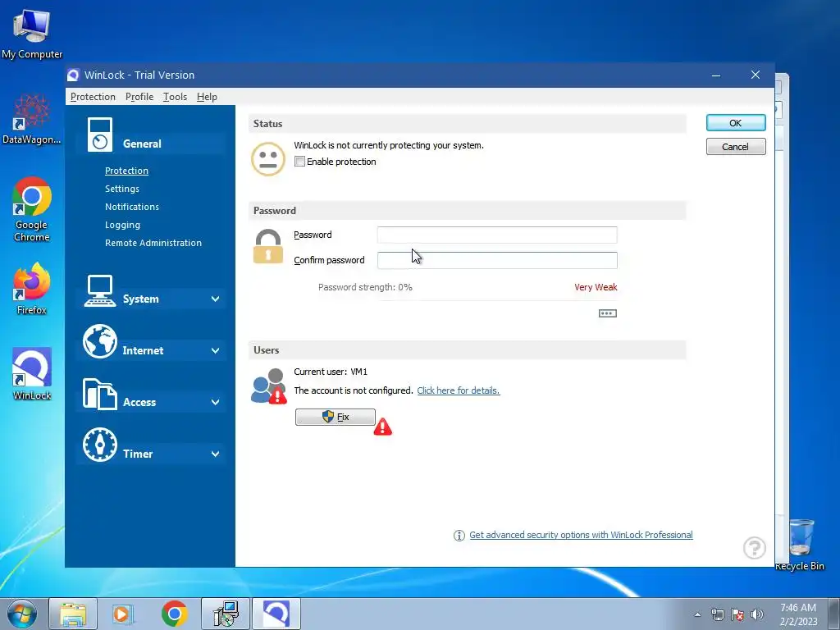Click the Action Center flag tray icon
Viewport: 840px width, 630px height.
pyautogui.click(x=737, y=614)
